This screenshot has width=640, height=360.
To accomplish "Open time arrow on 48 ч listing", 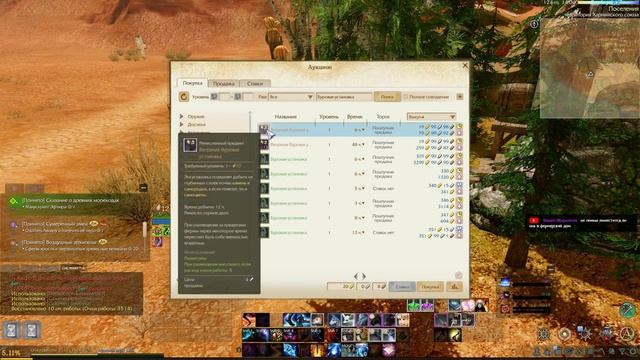I will (x=363, y=144).
